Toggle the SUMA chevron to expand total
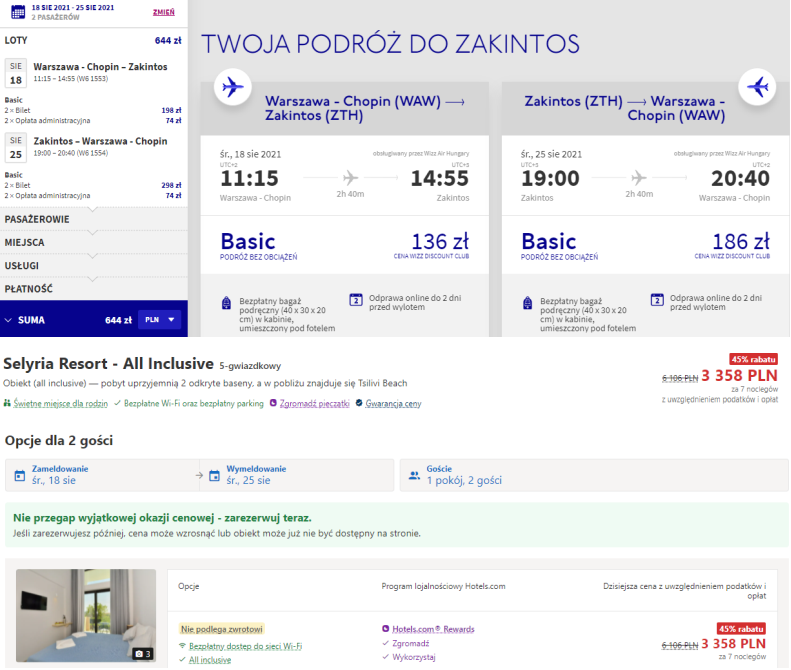Viewport: 791px width, 670px height. pyautogui.click(x=8, y=320)
